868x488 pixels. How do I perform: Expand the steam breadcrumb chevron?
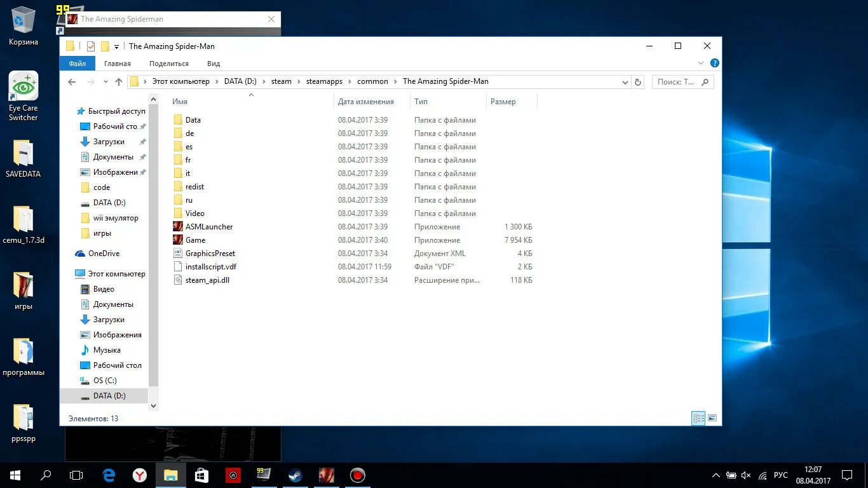(299, 81)
